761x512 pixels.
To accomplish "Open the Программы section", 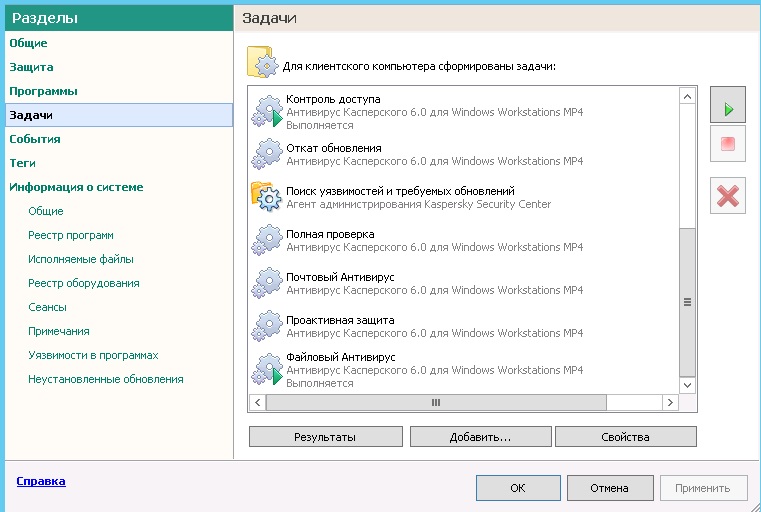I will (x=44, y=91).
